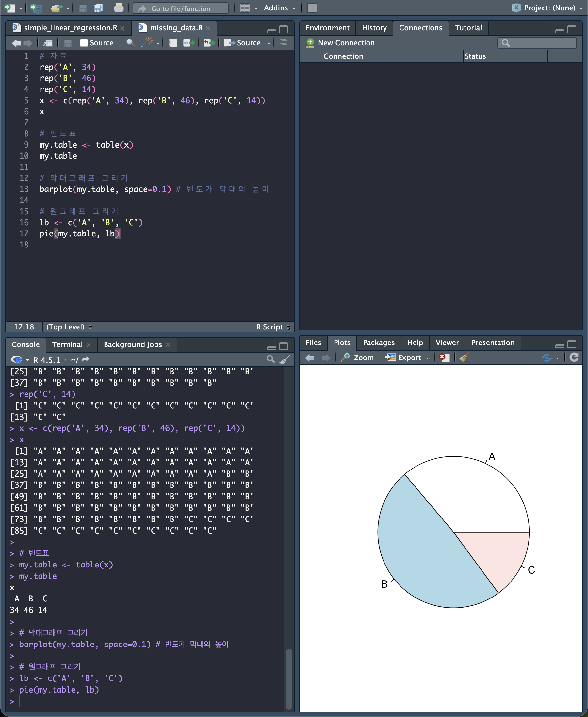588x717 pixels.
Task: Click the Zoom plot icon
Action: tap(358, 358)
